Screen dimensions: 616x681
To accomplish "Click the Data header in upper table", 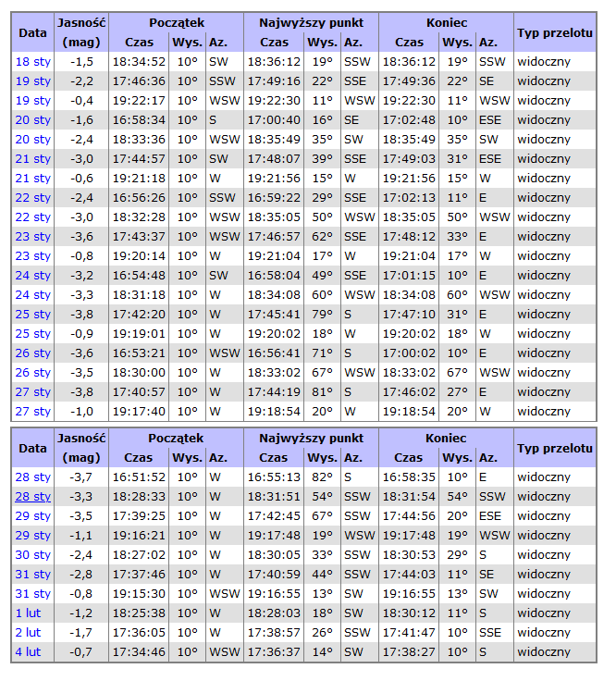I will [32, 33].
